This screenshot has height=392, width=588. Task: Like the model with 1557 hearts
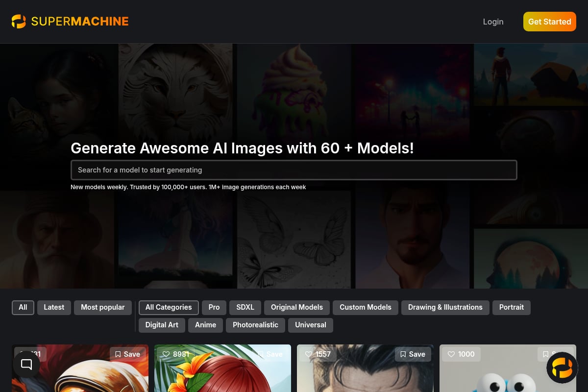point(308,354)
